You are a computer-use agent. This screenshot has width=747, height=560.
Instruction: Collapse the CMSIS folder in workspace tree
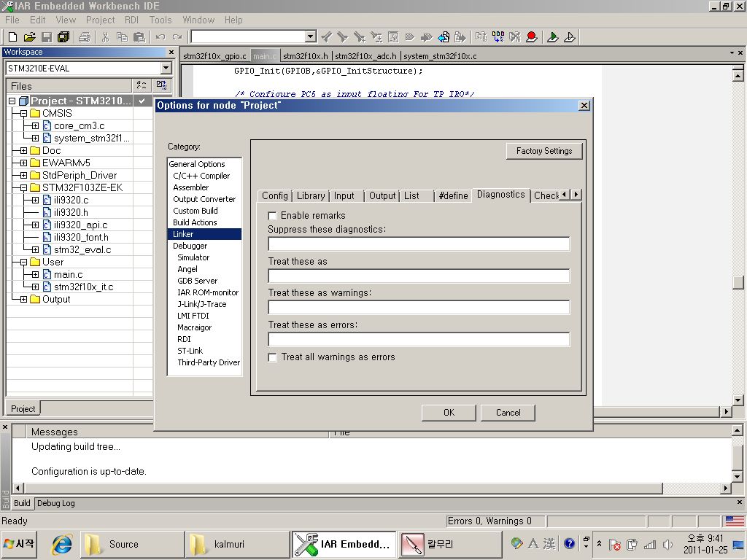tap(23, 113)
